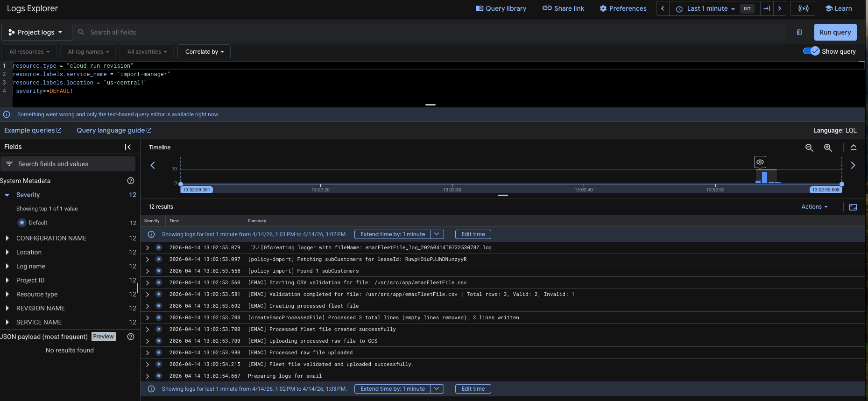Shift timeline forward with right arrow
This screenshot has width=868, height=401.
[853, 165]
